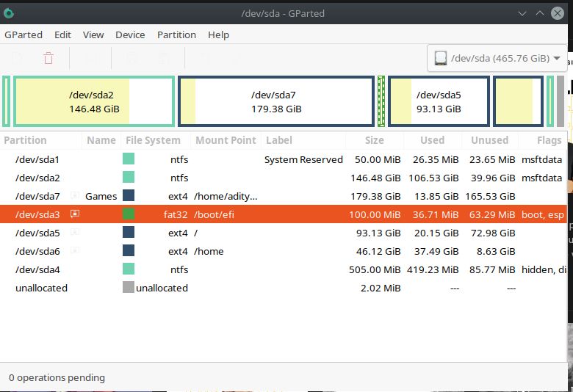Click the ntfs color swatch in /dev/sda4 row
Image resolution: width=573 pixels, height=392 pixels.
129,269
